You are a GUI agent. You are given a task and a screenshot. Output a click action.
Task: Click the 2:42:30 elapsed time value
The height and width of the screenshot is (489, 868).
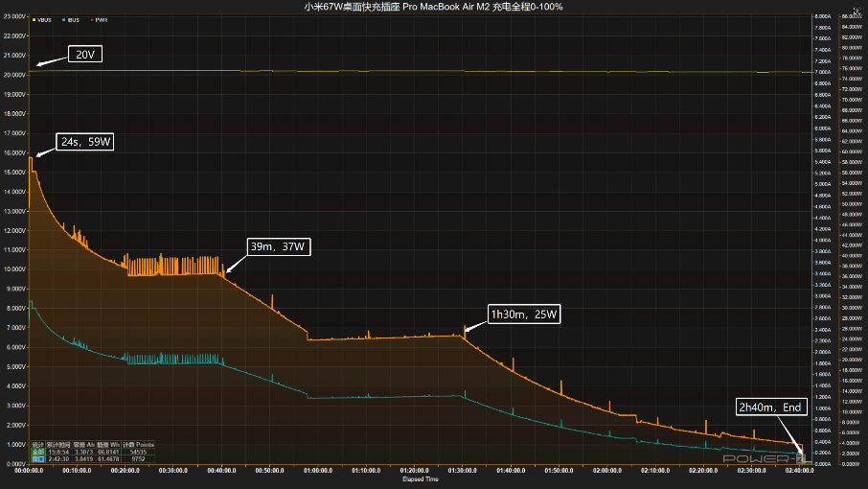coord(58,459)
